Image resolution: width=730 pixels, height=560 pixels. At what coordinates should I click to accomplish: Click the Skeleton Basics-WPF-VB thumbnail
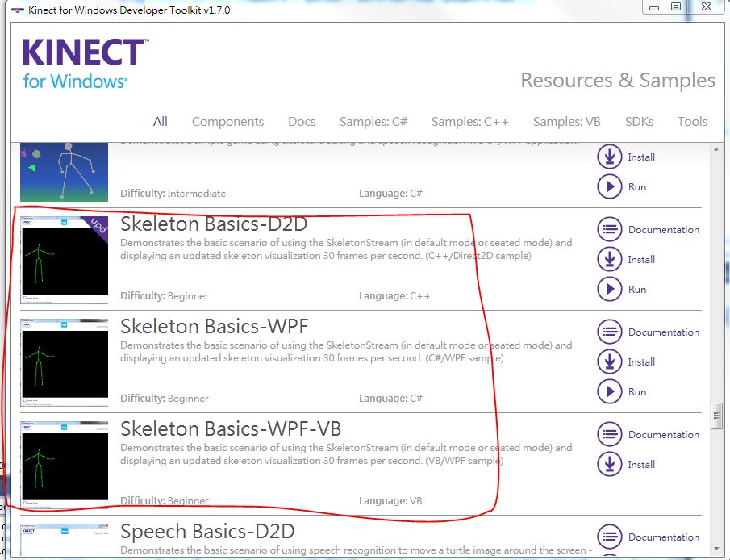65,465
